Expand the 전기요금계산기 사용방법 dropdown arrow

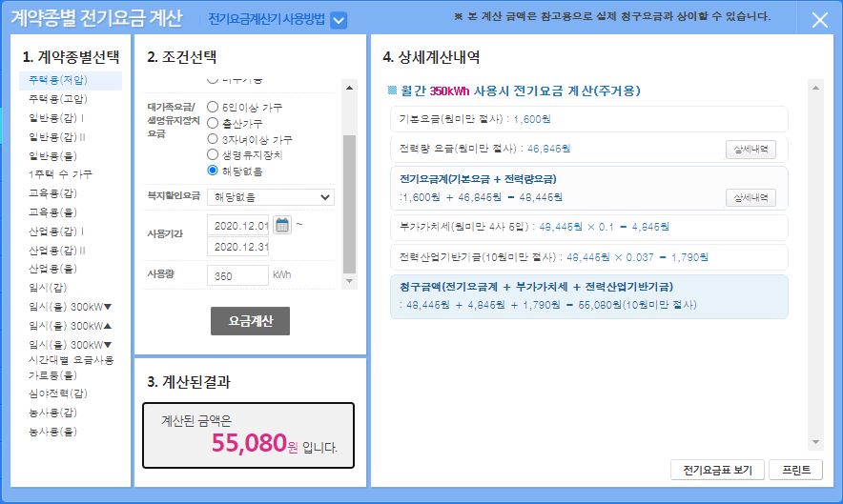click(x=339, y=21)
